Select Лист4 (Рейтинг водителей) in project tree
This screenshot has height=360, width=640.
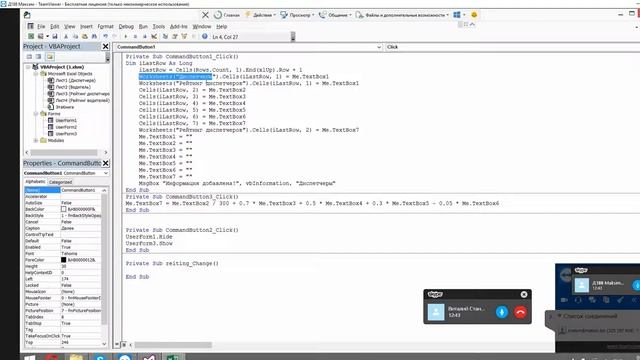(82, 100)
